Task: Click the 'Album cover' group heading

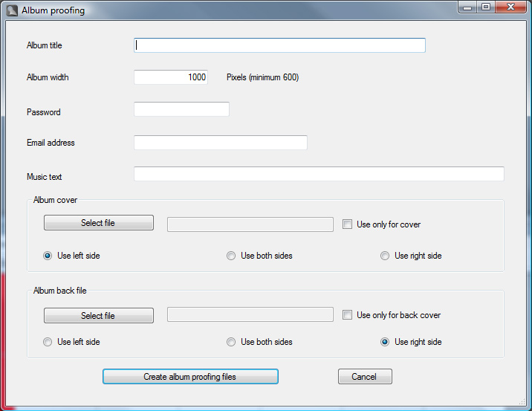Action: pos(55,200)
